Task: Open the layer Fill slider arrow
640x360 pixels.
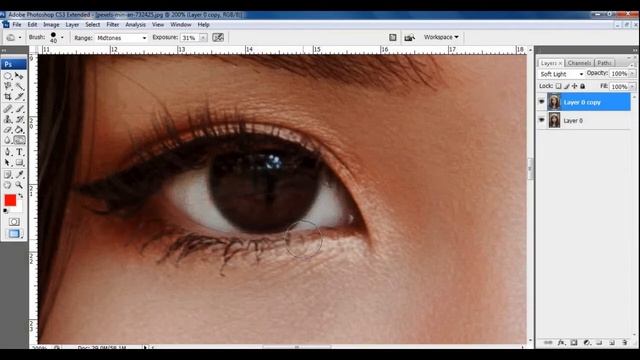Action: tap(632, 87)
